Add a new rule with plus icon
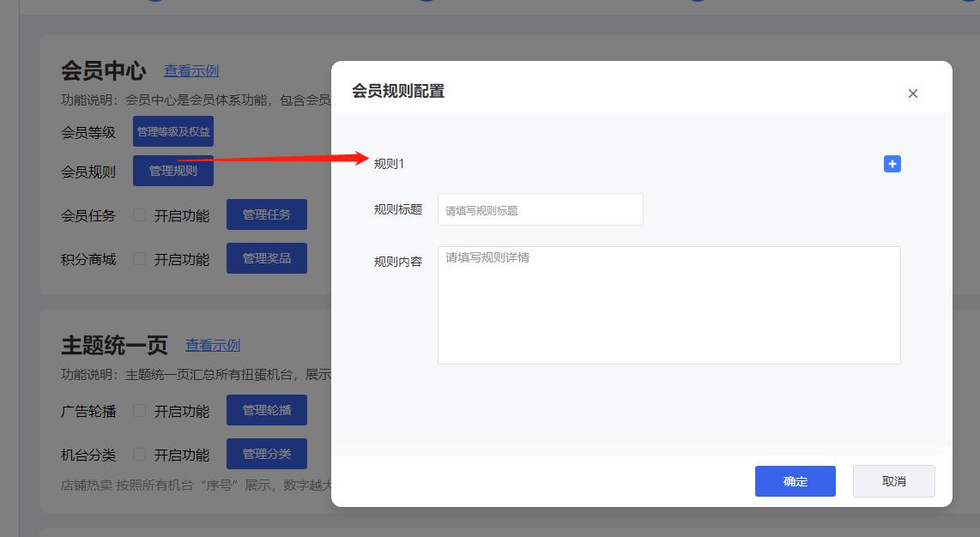The height and width of the screenshot is (537, 980). [892, 164]
